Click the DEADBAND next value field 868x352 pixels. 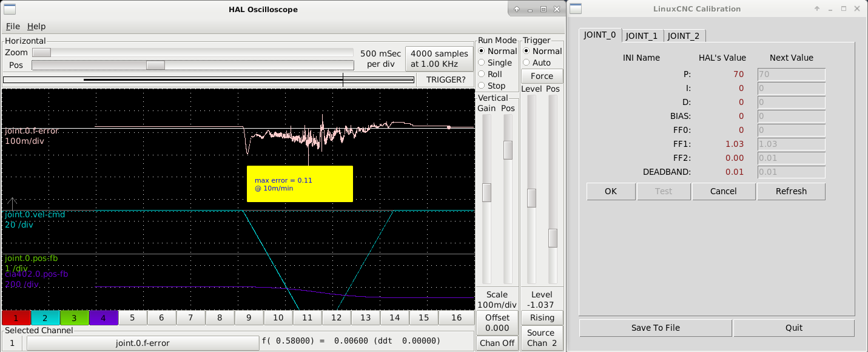click(791, 172)
